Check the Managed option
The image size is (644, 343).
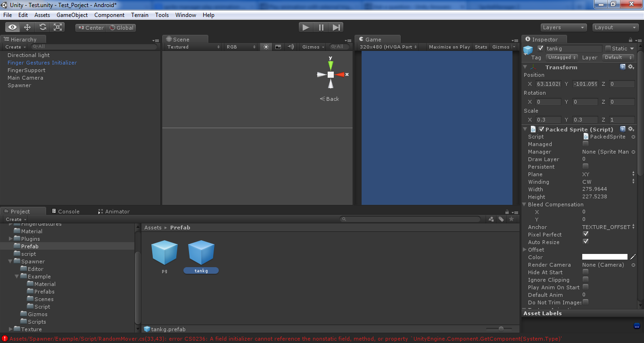pos(586,144)
